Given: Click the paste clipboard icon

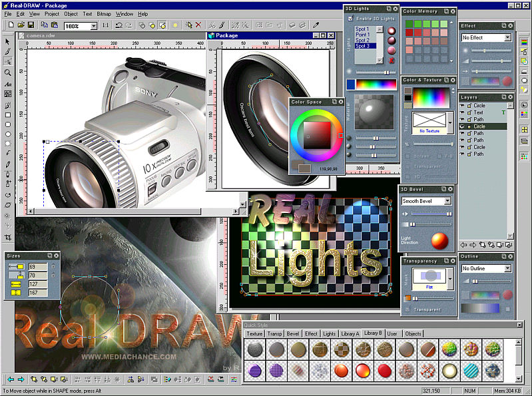Looking at the screenshot, I should coord(55,25).
